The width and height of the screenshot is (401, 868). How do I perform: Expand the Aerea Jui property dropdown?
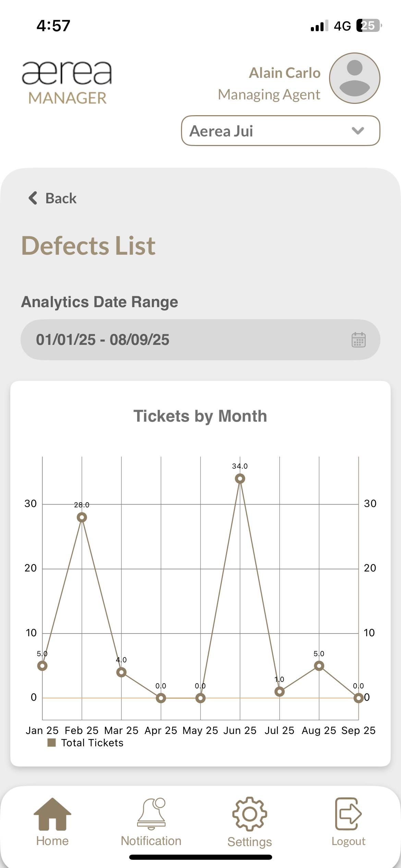coord(280,131)
